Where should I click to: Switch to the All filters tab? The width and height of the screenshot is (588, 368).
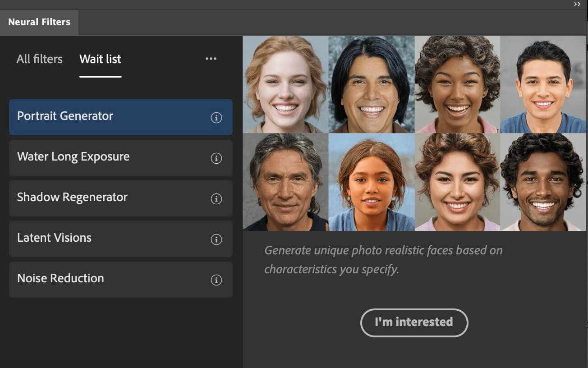click(x=40, y=59)
